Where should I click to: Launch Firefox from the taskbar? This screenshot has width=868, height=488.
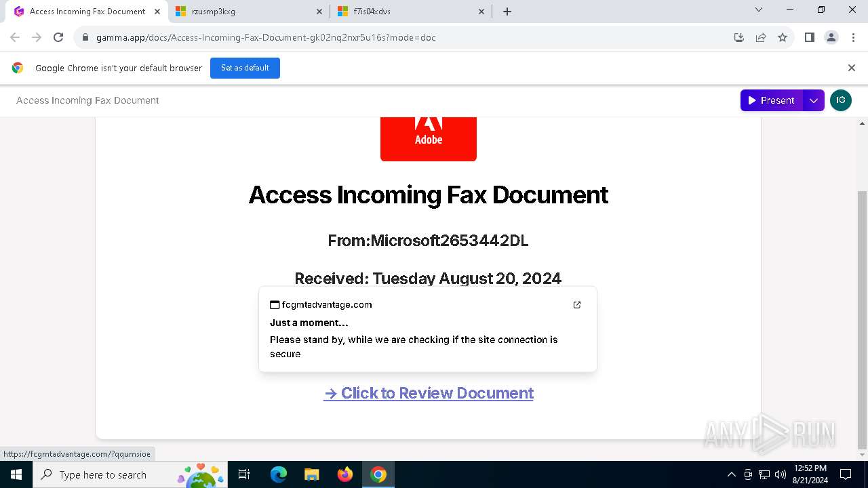(345, 474)
